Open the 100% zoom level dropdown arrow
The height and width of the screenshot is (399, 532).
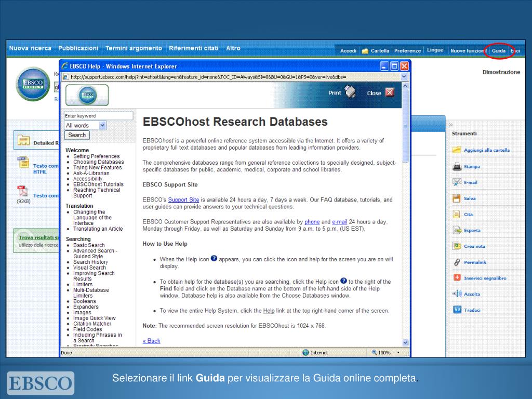click(x=398, y=353)
